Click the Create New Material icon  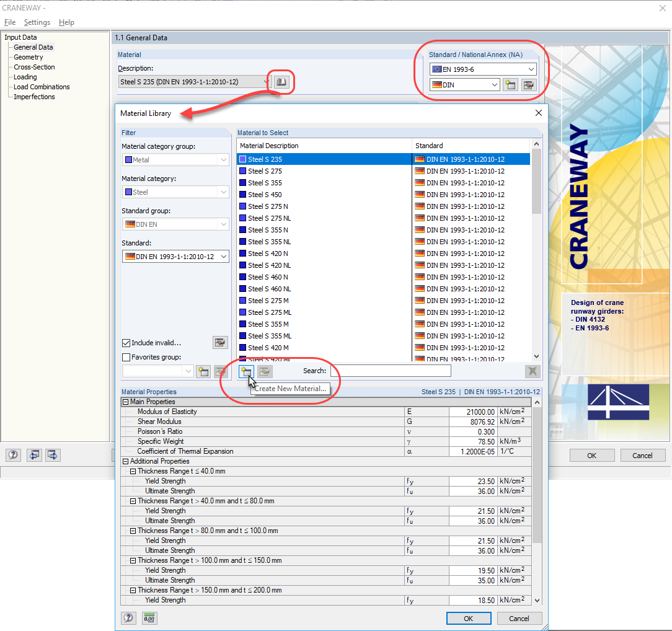pos(247,371)
